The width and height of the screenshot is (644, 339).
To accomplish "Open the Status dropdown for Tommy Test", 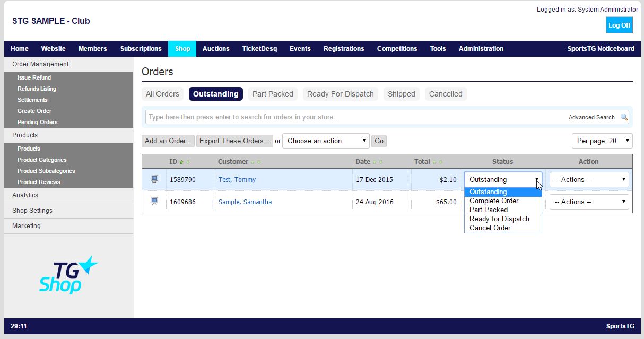I will (503, 179).
